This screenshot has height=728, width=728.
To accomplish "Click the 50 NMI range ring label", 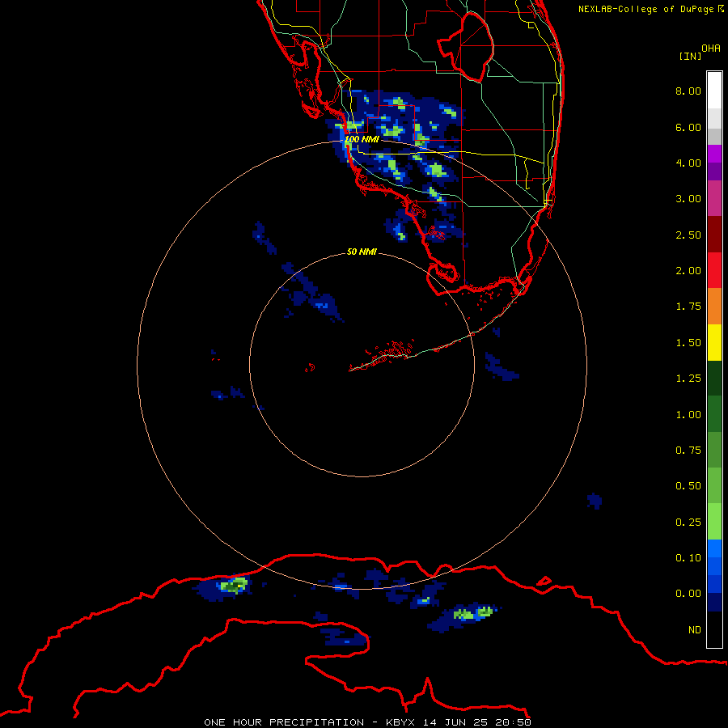I will click(362, 252).
